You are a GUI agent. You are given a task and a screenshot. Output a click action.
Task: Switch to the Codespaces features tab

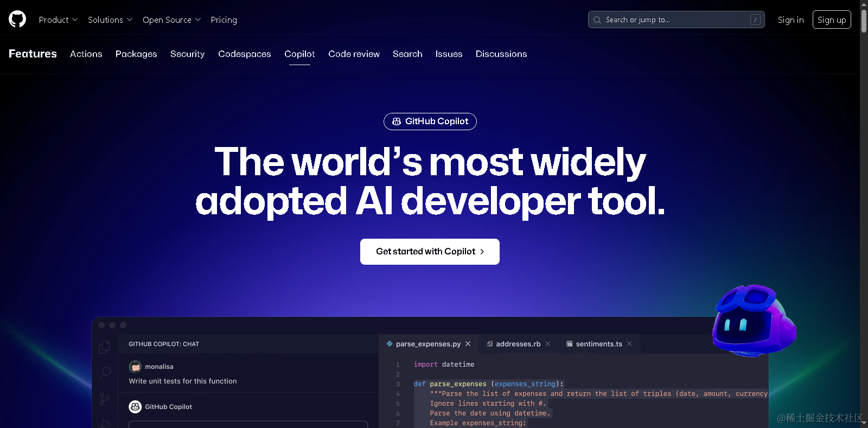point(245,54)
